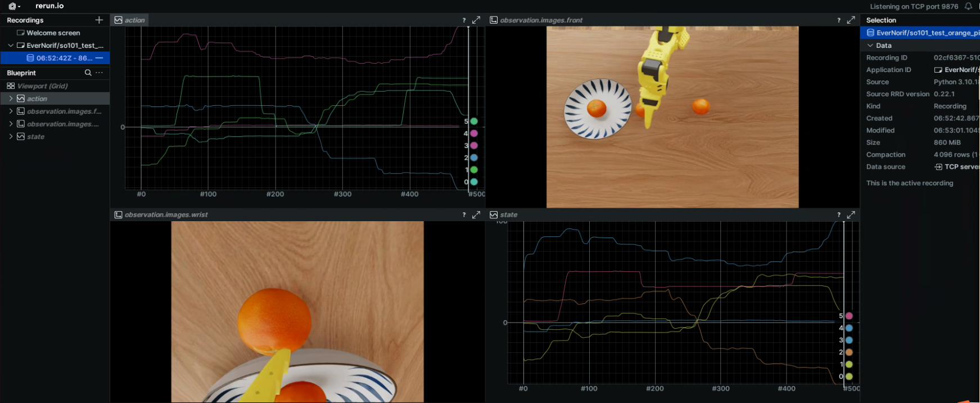Image resolution: width=980 pixels, height=403 pixels.
Task: Open help for observation.images.front view
Action: pos(839,20)
